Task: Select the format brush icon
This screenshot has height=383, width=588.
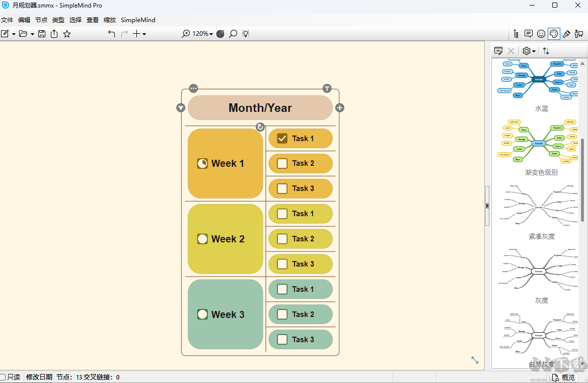Action: click(x=566, y=34)
